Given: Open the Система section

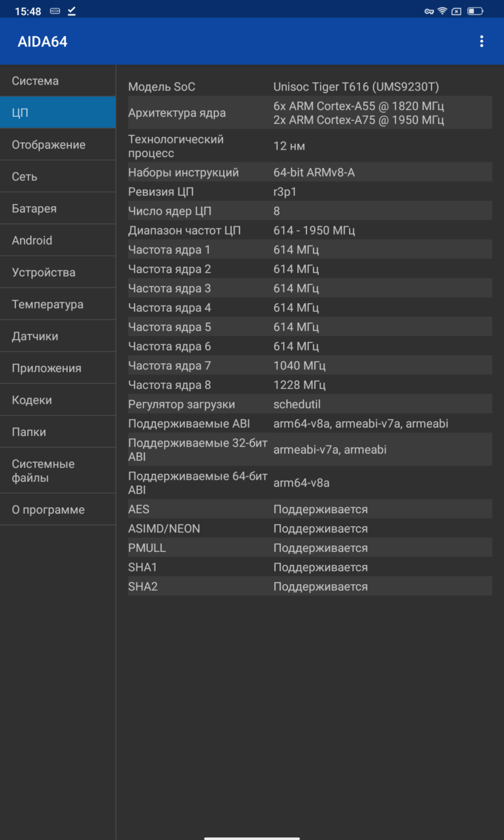Looking at the screenshot, I should point(58,81).
